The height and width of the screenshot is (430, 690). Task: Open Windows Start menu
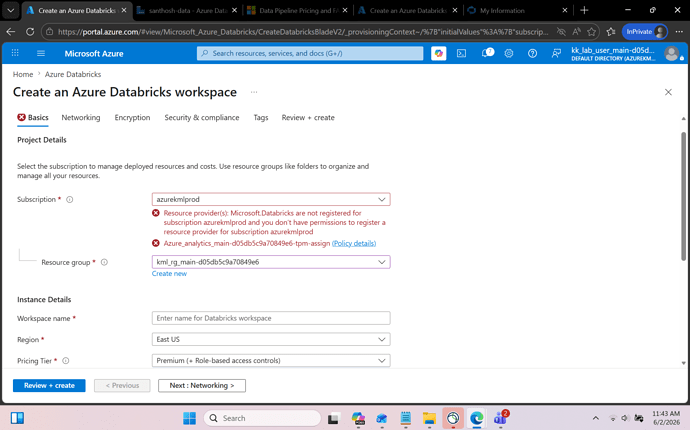click(190, 418)
